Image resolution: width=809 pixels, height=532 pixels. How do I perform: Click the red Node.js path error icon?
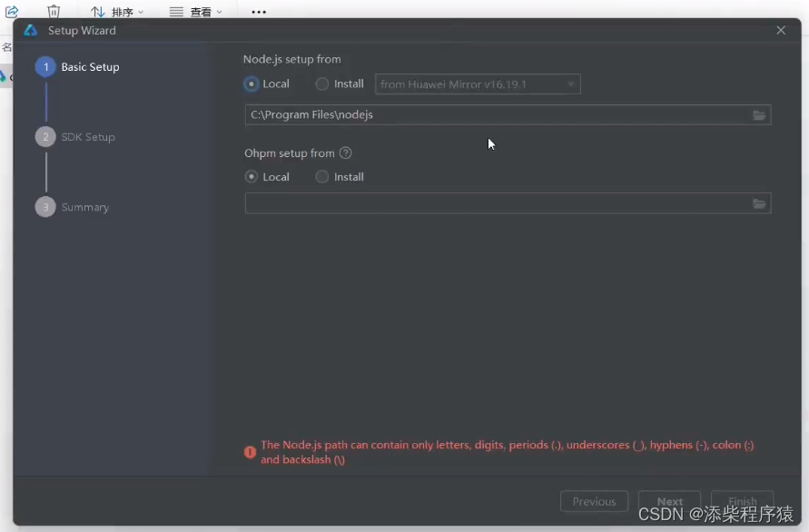pyautogui.click(x=250, y=452)
